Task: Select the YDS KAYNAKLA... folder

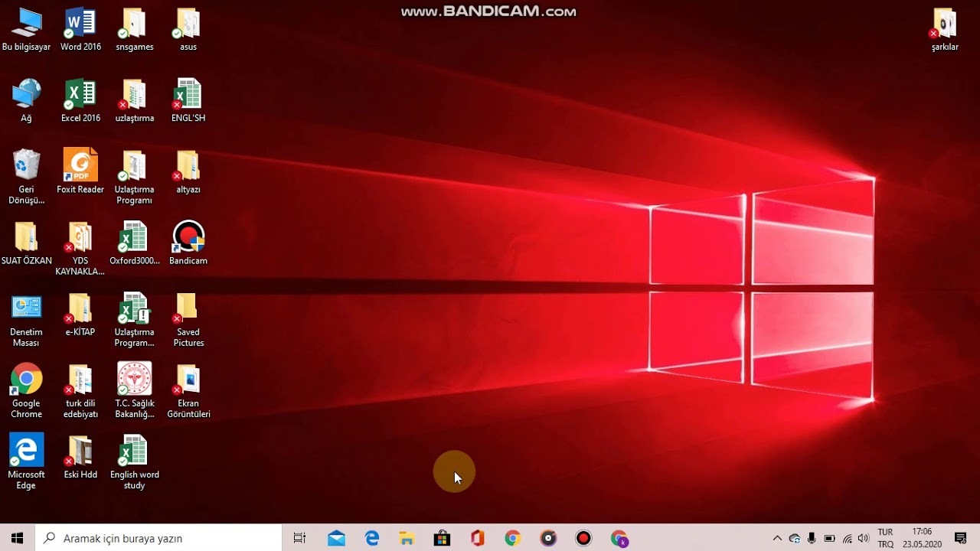Action: click(x=80, y=249)
